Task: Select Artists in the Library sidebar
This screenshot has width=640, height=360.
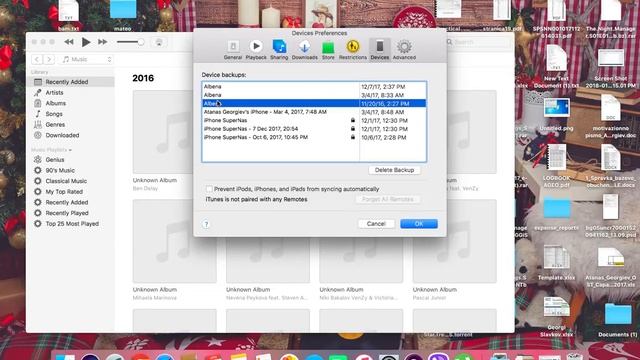Action: pyautogui.click(x=73, y=93)
